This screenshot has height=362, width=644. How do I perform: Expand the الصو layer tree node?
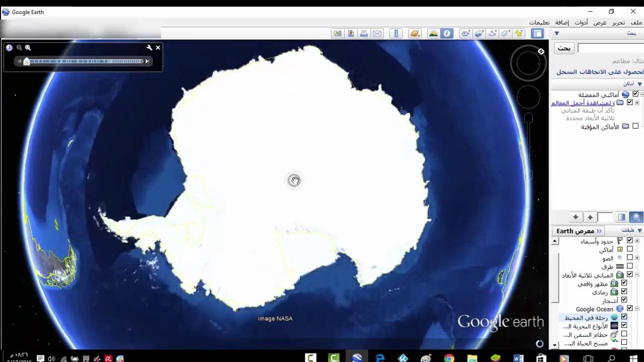637,258
